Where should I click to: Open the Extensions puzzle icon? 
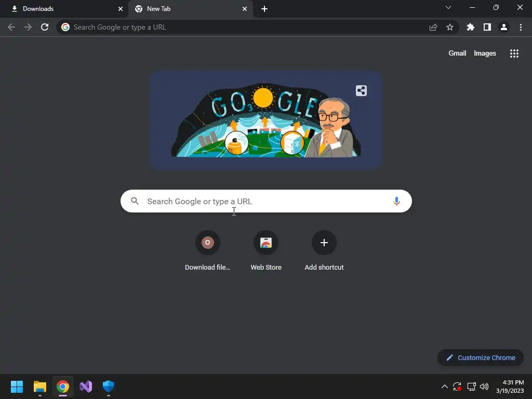[471, 27]
